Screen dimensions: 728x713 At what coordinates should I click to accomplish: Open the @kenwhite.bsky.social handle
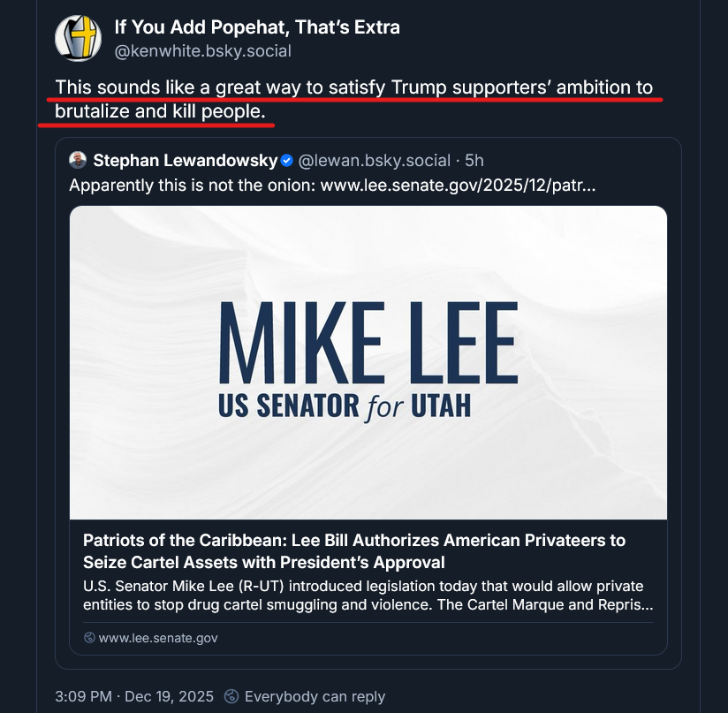tap(202, 50)
